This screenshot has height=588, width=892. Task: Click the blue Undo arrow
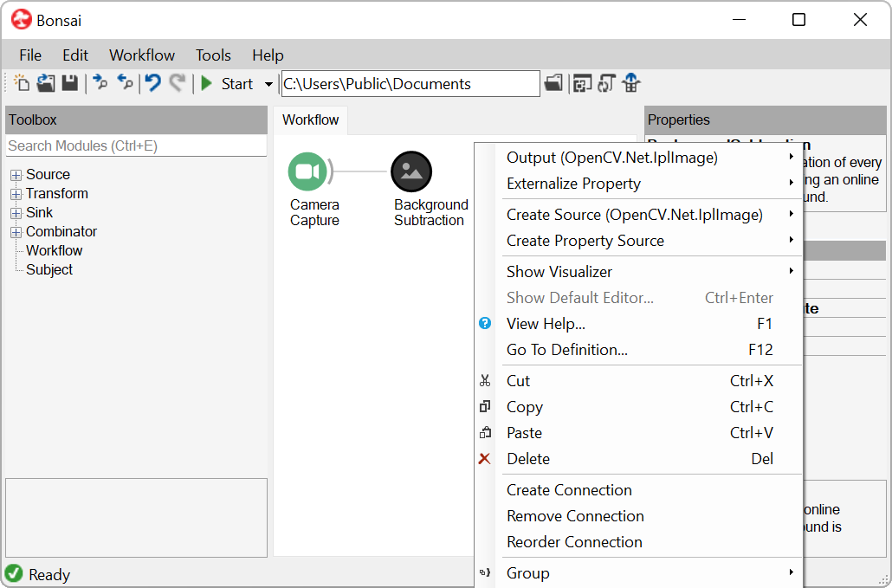tap(152, 83)
